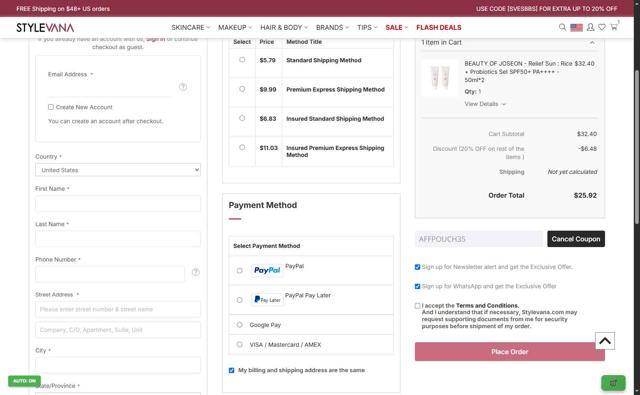
Task: Focus the City field
Action: (x=118, y=365)
